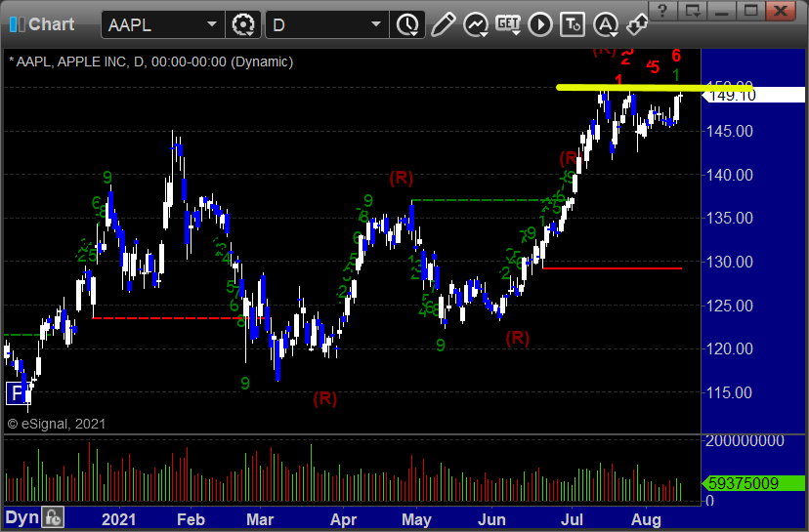
Task: Click the red dashed line near 123
Action: point(178,318)
